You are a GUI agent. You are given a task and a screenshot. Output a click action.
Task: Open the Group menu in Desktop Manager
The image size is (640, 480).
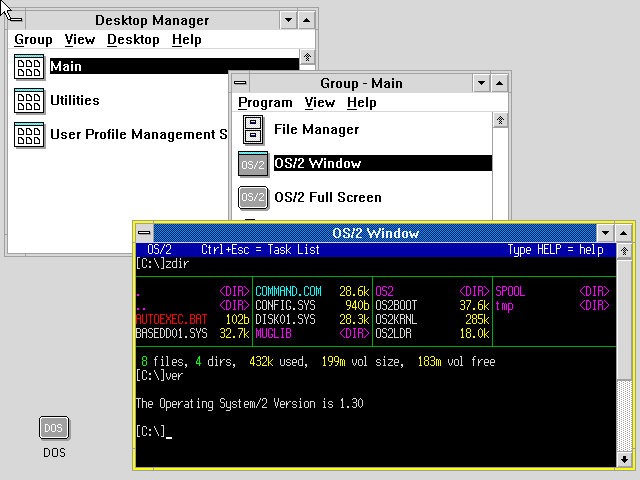33,40
